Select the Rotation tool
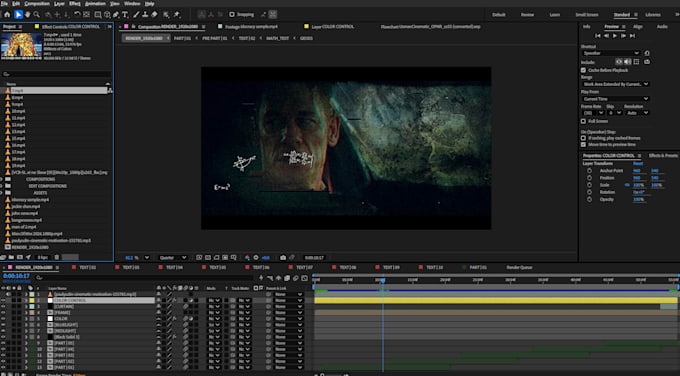 coord(77,15)
